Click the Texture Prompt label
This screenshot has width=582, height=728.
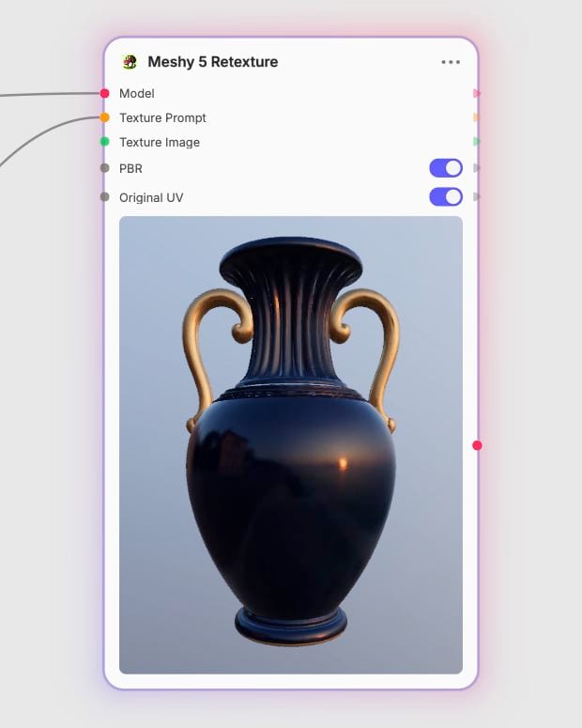(163, 118)
